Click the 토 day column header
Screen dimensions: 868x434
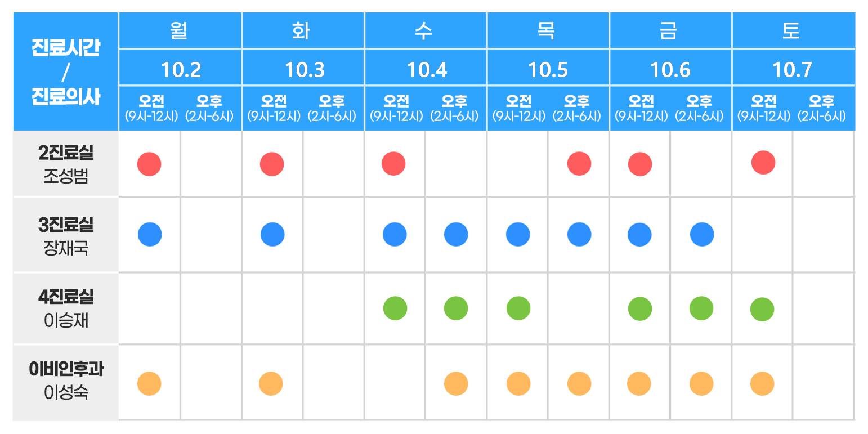[793, 30]
